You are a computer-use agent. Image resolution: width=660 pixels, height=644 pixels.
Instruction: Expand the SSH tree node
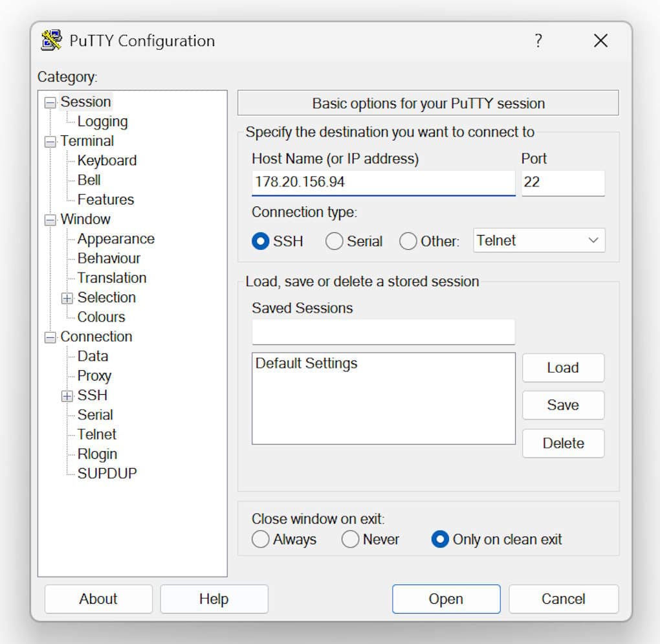[67, 395]
